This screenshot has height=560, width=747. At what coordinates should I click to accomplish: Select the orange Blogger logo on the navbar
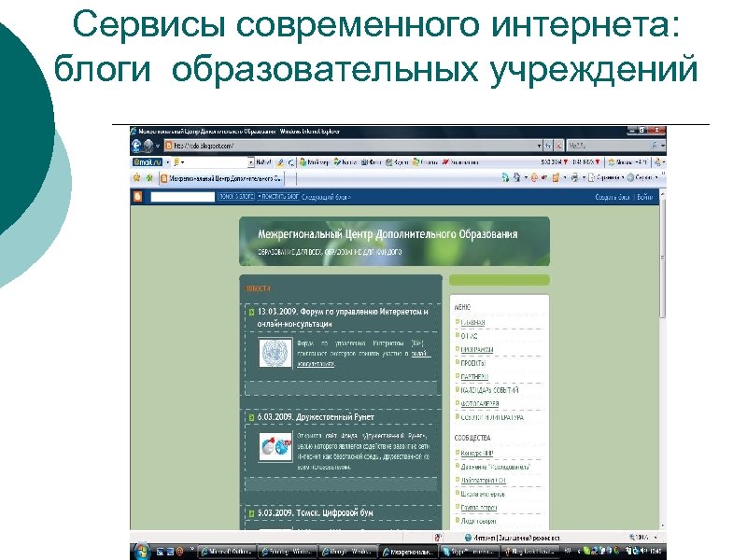coord(139,196)
